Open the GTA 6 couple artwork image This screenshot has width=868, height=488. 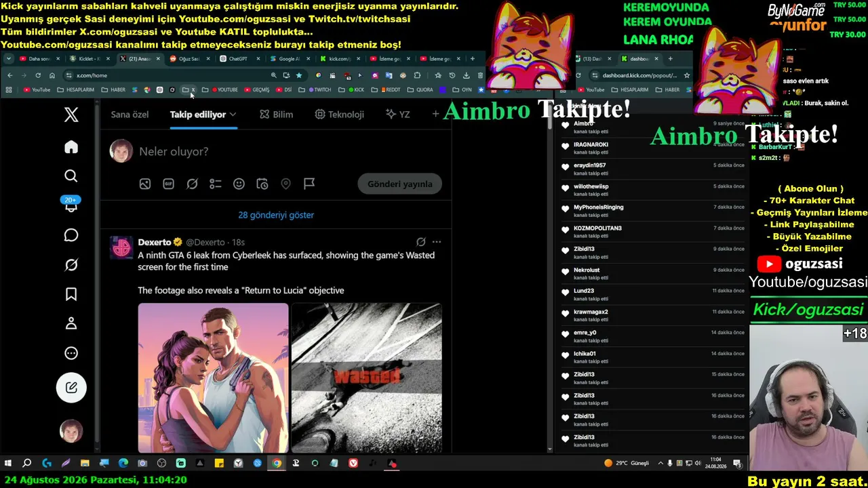coord(214,378)
